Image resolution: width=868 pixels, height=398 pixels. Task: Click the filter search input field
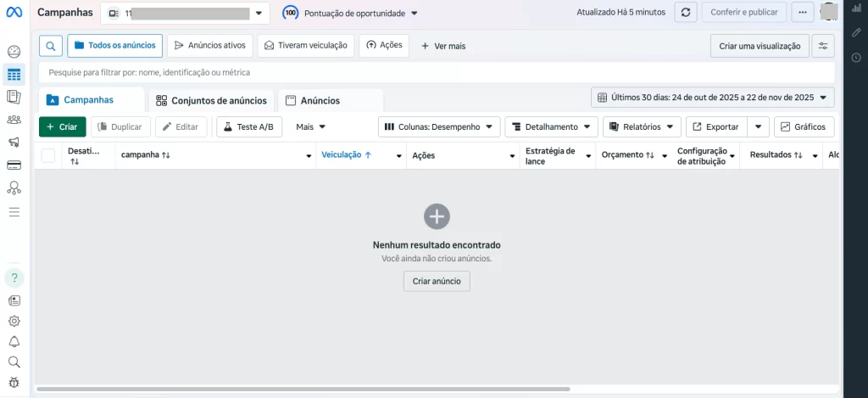point(424,73)
